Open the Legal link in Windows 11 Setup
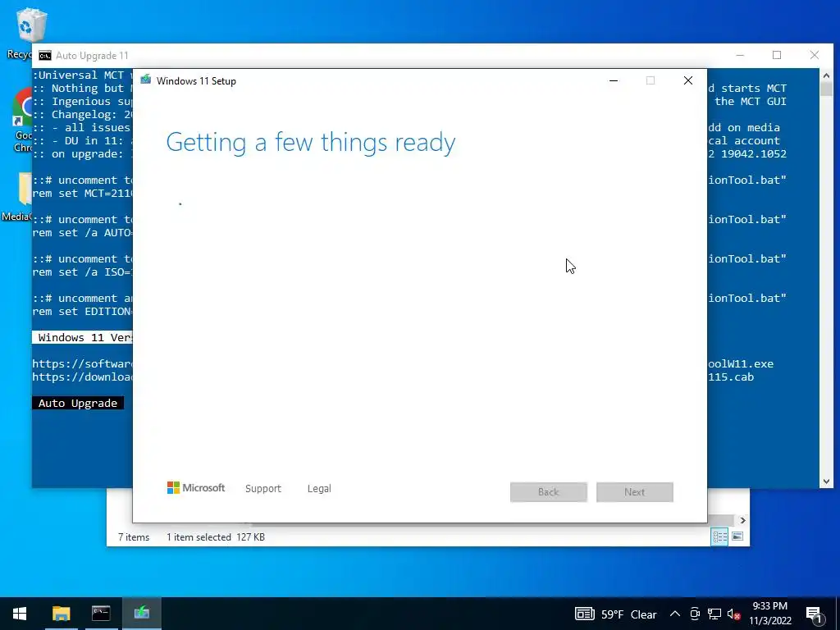840x630 pixels. point(319,489)
